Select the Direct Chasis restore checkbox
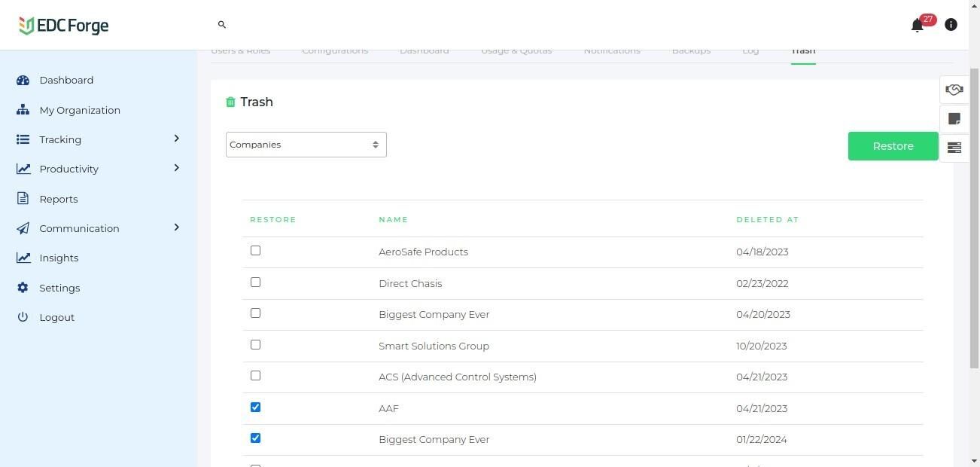Image resolution: width=980 pixels, height=467 pixels. (x=256, y=282)
